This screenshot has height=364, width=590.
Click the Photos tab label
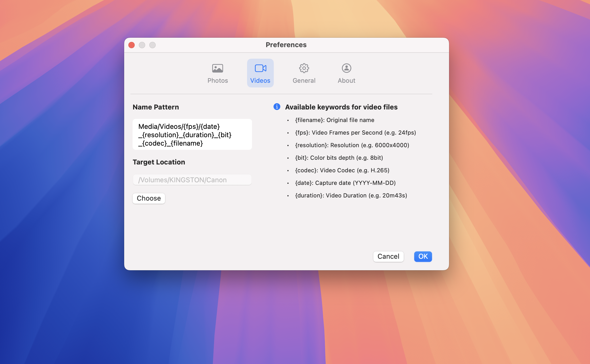coord(217,81)
